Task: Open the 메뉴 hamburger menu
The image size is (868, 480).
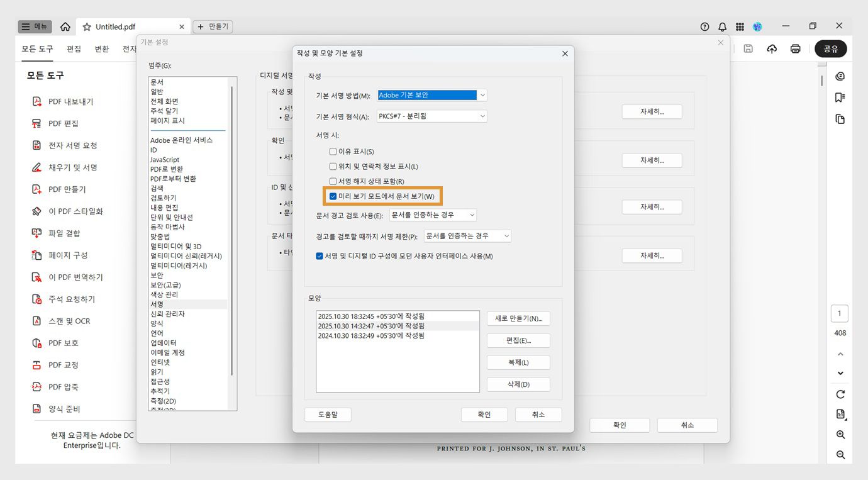Action: (x=35, y=26)
